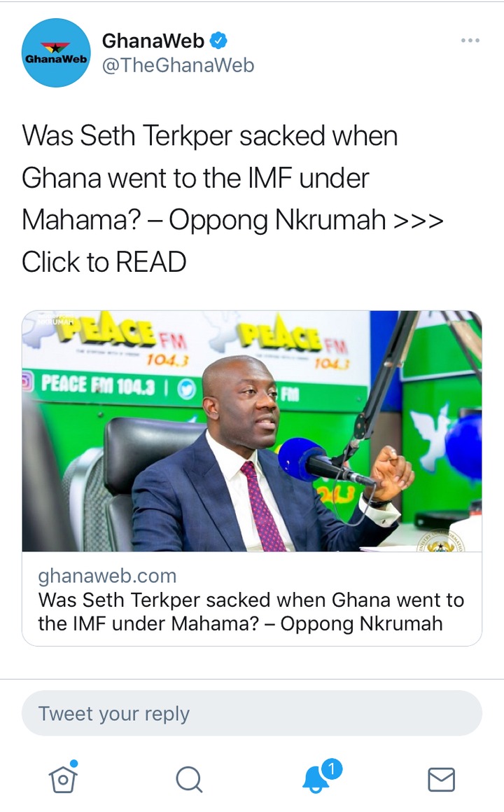Open the Peace FM article image
504x812 pixels.
click(251, 431)
